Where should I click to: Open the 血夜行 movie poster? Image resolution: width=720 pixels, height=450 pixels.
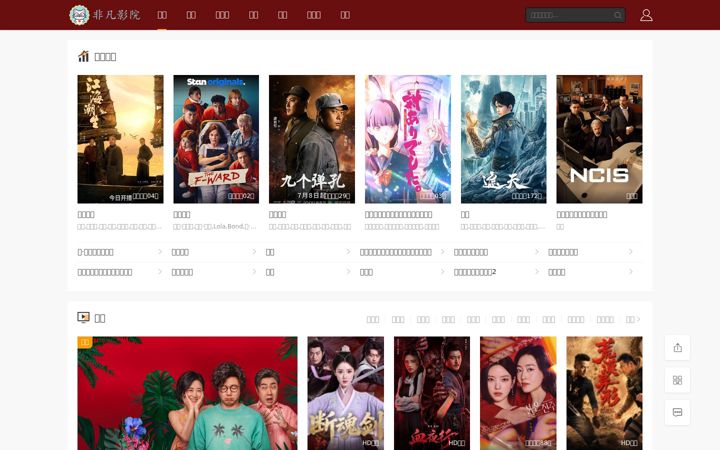coord(432,393)
